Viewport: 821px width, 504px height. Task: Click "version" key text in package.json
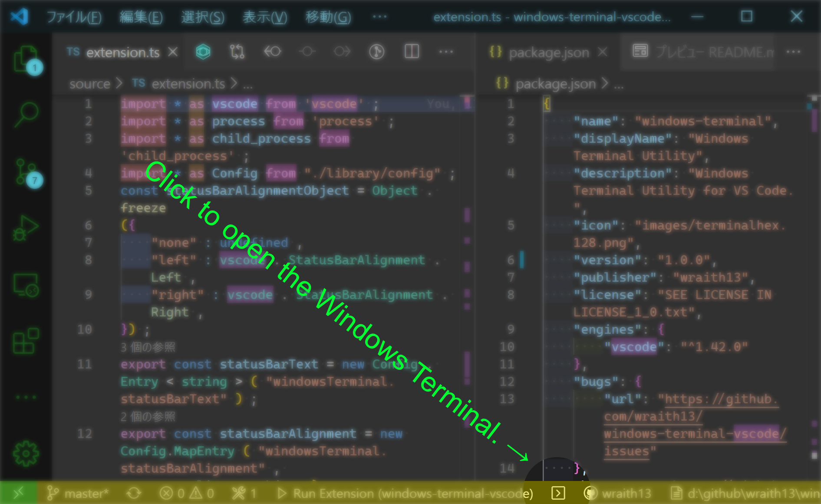(x=607, y=260)
